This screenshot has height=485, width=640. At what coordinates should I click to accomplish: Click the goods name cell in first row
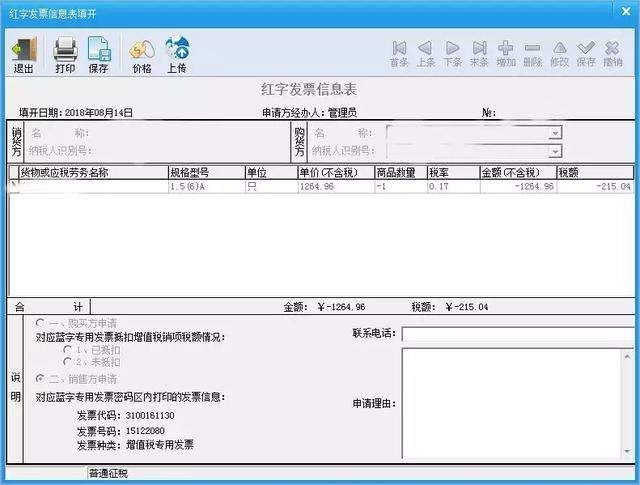pos(93,187)
